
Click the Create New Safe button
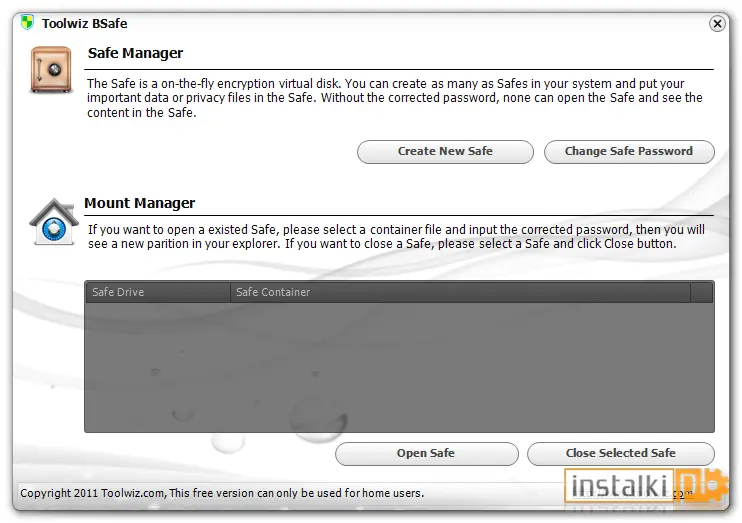click(x=445, y=151)
